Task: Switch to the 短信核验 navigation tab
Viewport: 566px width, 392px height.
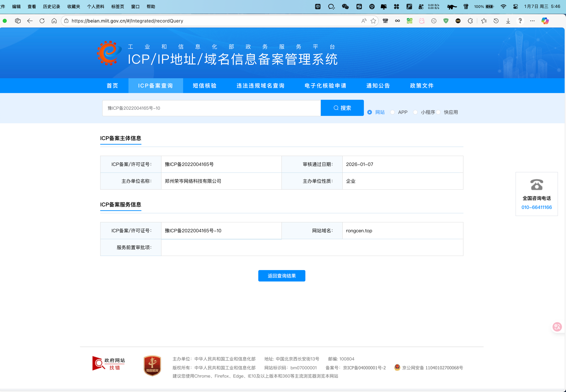Action: pyautogui.click(x=205, y=86)
